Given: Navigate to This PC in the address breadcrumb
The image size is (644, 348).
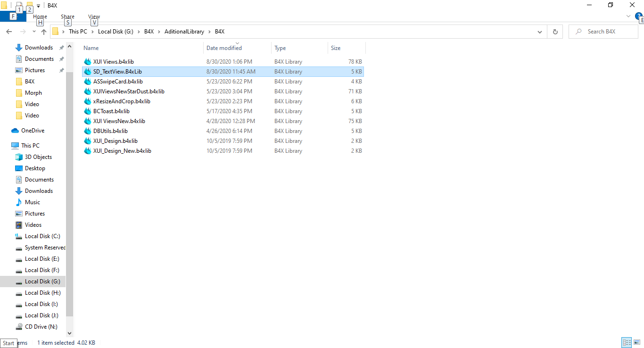Looking at the screenshot, I should [x=78, y=32].
